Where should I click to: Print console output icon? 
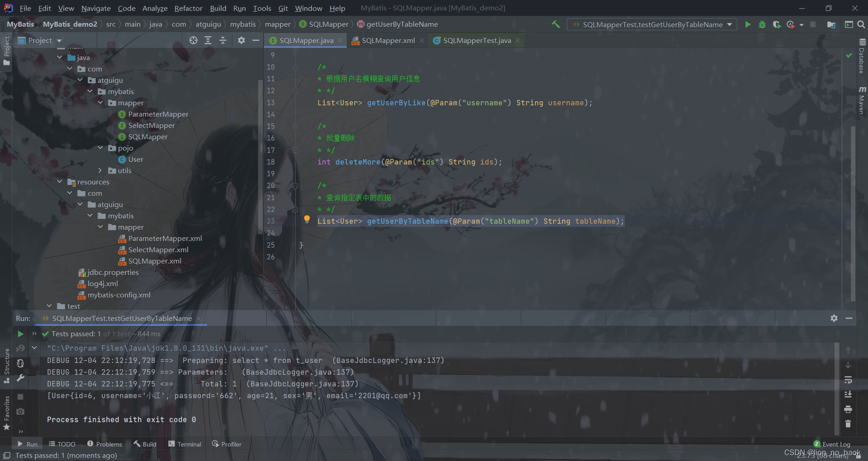pos(848,409)
